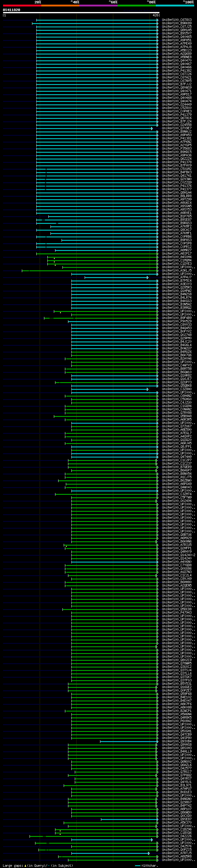Click the UniRef100_P35683 label
This screenshot has width=197, height=868.
click(177, 149)
